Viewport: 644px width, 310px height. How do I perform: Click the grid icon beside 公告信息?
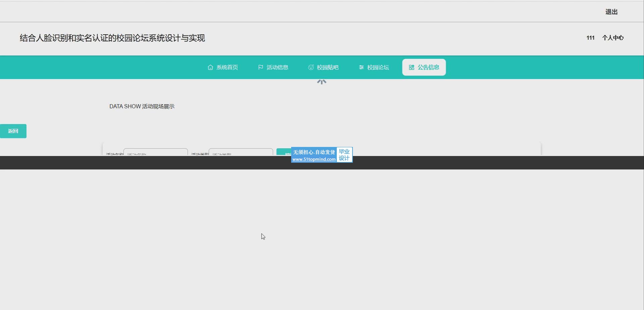click(412, 67)
